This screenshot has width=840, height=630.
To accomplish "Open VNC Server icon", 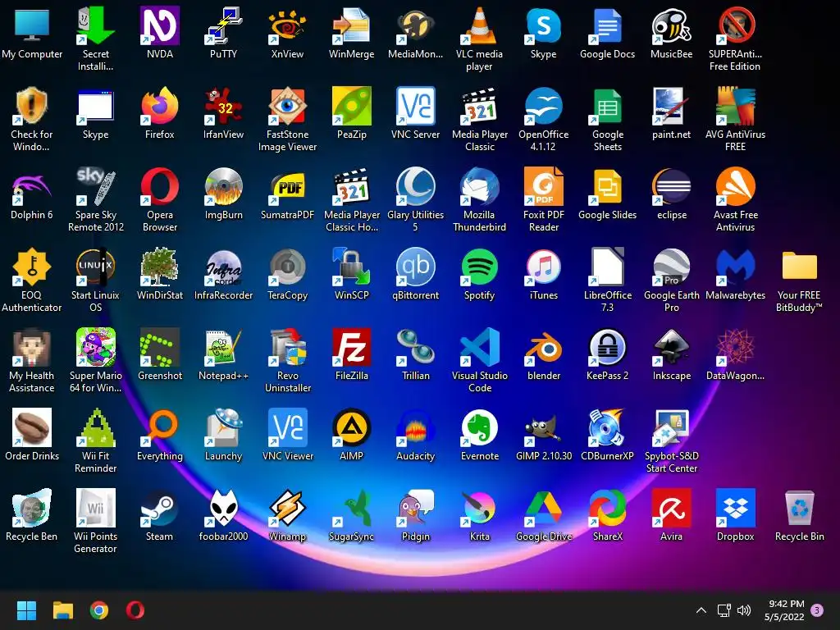I will tap(415, 106).
